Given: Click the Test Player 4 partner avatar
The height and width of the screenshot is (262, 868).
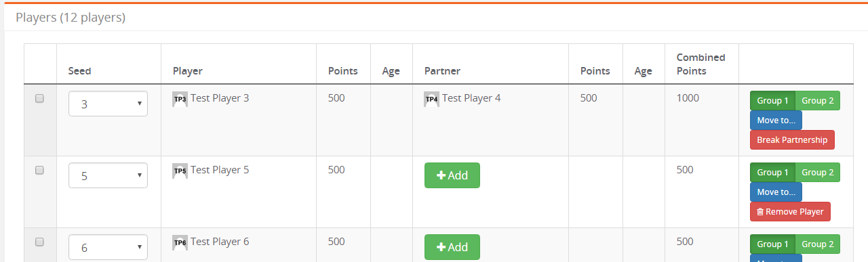Looking at the screenshot, I should 431,100.
